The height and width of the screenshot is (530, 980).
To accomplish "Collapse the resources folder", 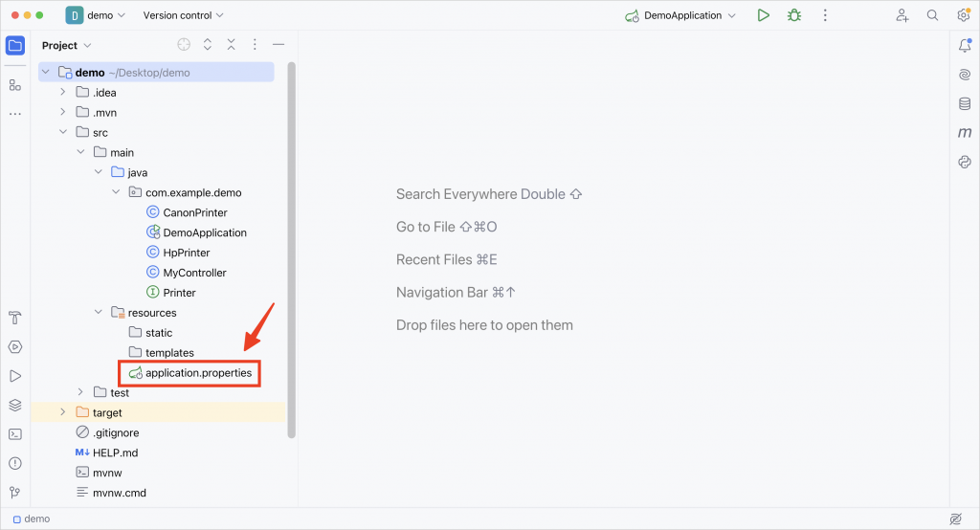I will (99, 312).
